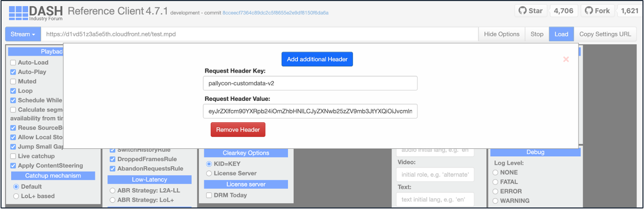Viewport: 644px width, 209px height.
Task: Set log level to ERROR
Action: pos(495,191)
